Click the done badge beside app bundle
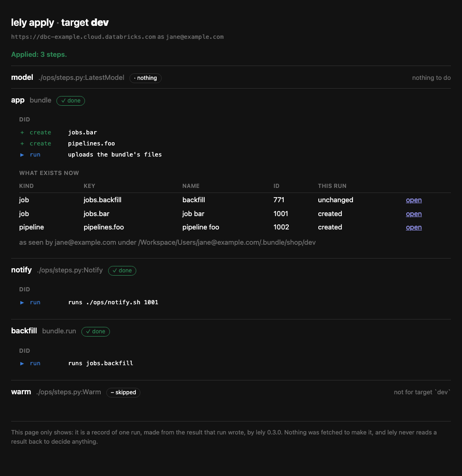Screen dimensions: 462x476 click(x=71, y=101)
